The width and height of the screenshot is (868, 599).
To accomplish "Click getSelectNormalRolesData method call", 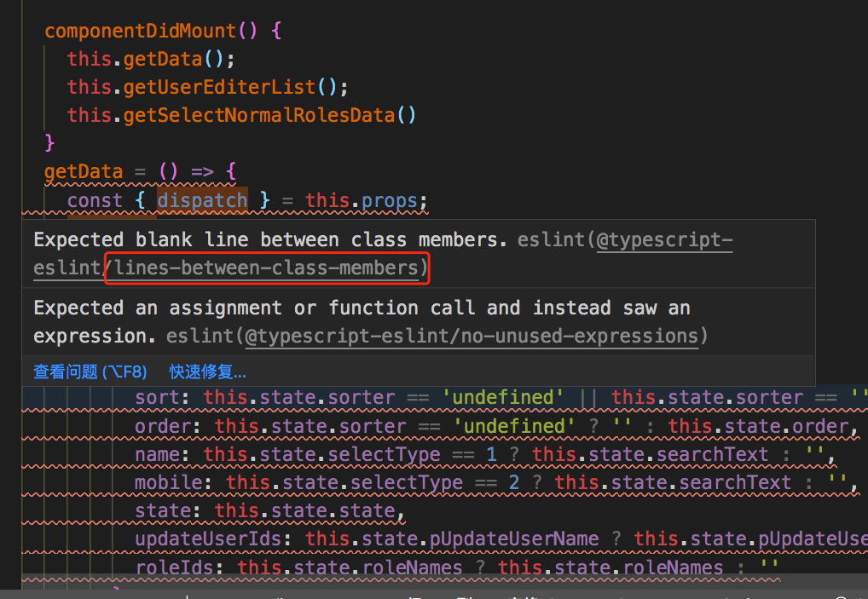I will point(259,116).
